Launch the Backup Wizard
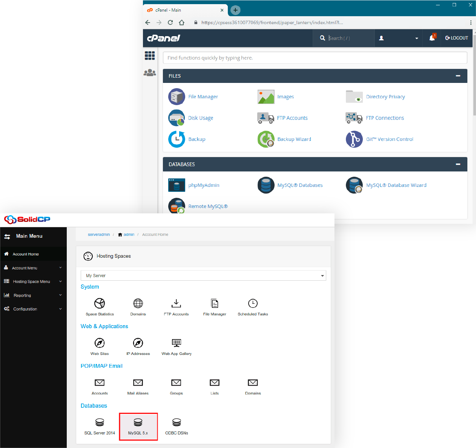Image resolution: width=476 pixels, height=448 pixels. tap(294, 139)
